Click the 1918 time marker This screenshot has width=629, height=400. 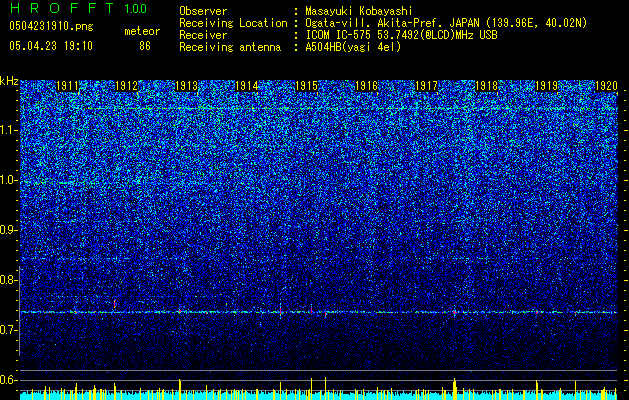[x=486, y=86]
